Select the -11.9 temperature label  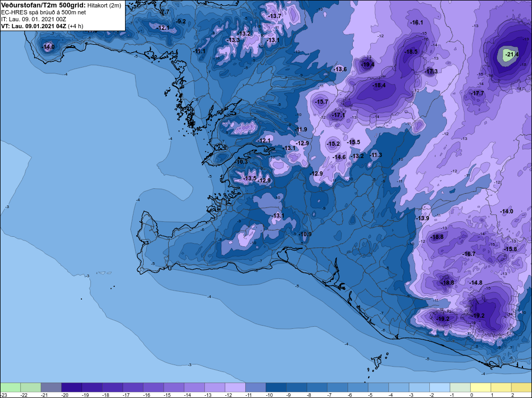pos(301,129)
